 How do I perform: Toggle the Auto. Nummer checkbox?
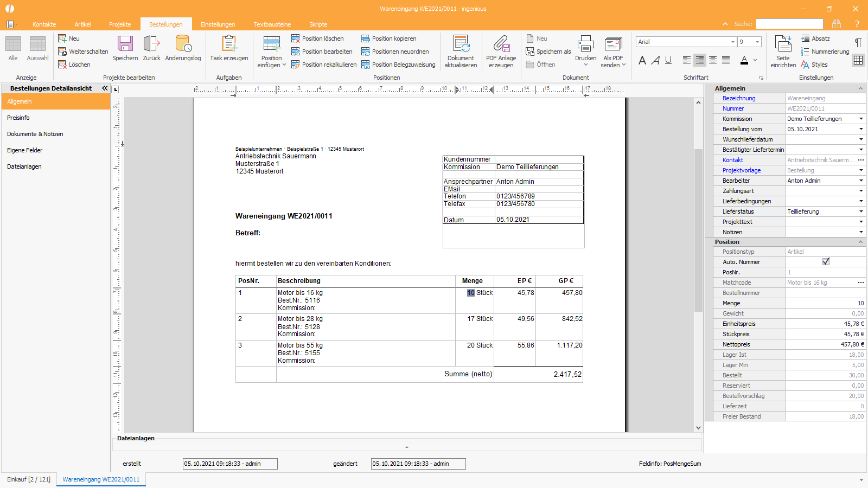(826, 262)
